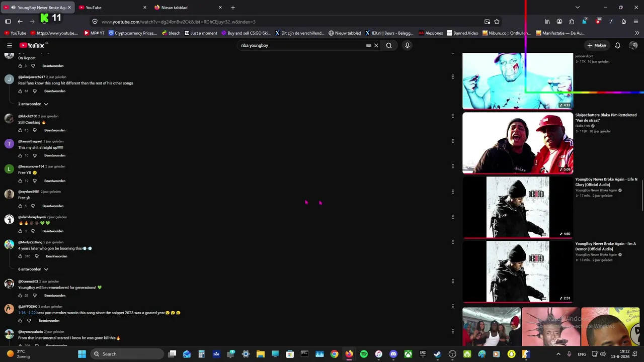Open a new browser tab
The height and width of the screenshot is (362, 644).
click(232, 8)
